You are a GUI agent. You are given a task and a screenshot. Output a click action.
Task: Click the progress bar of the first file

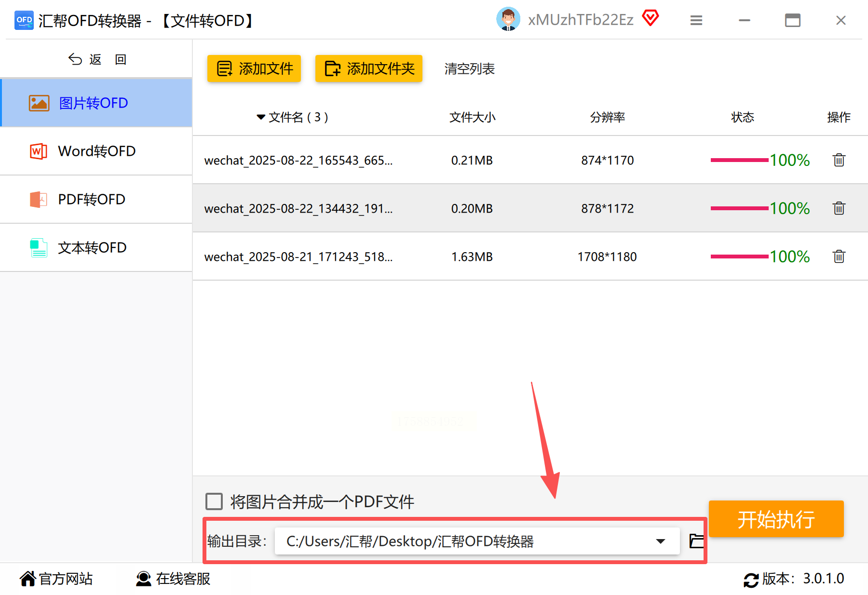pos(739,160)
